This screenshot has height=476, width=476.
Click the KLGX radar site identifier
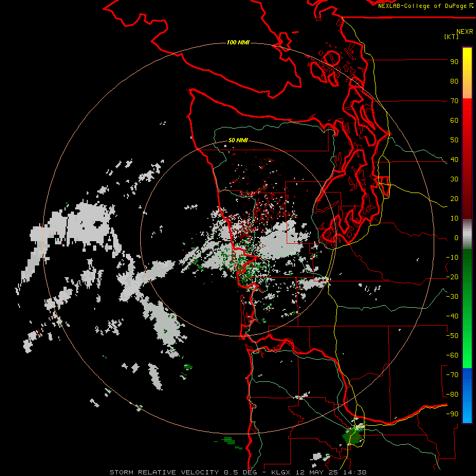(281, 472)
